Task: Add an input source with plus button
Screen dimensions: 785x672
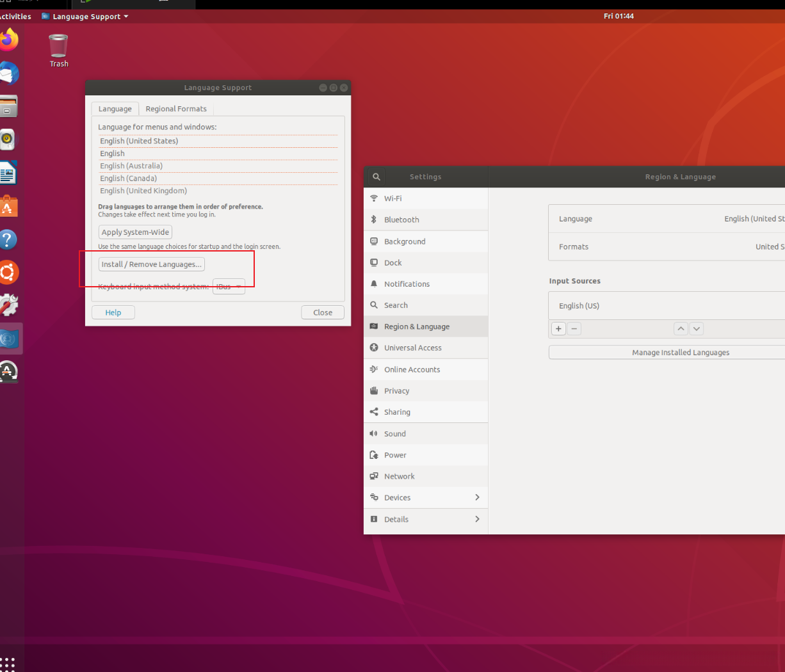Action: coord(558,328)
